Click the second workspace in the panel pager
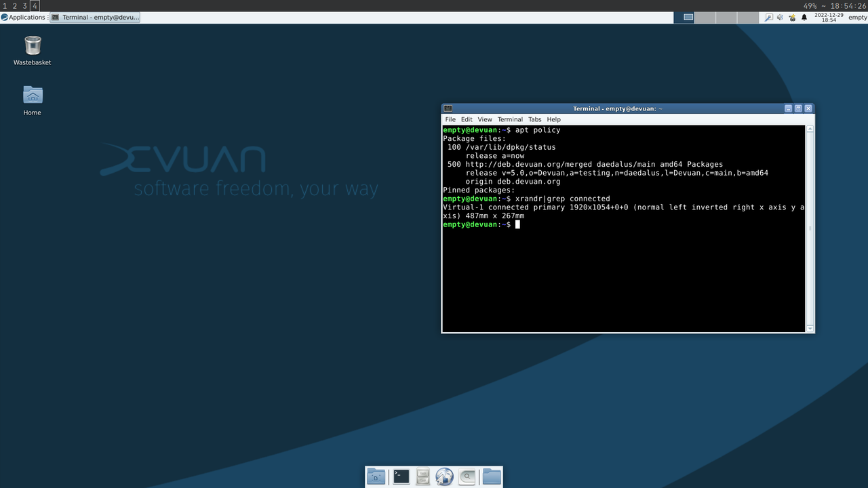Image resolution: width=868 pixels, height=488 pixels. point(705,18)
